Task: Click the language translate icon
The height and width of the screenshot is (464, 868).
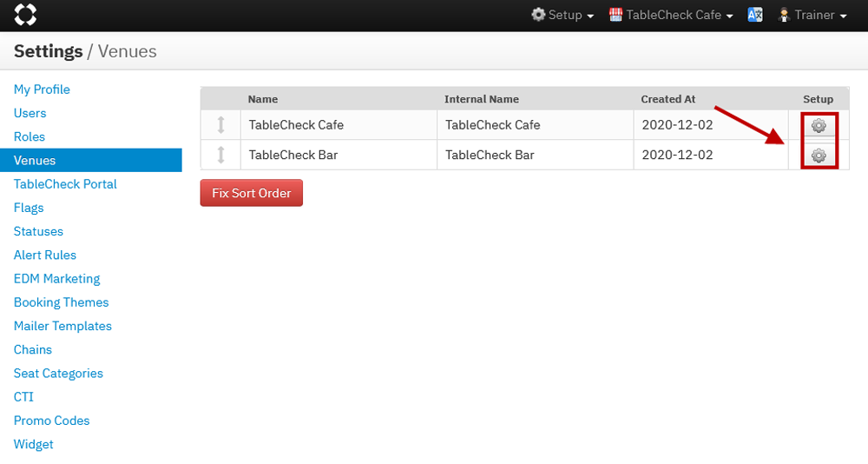Action: point(755,15)
